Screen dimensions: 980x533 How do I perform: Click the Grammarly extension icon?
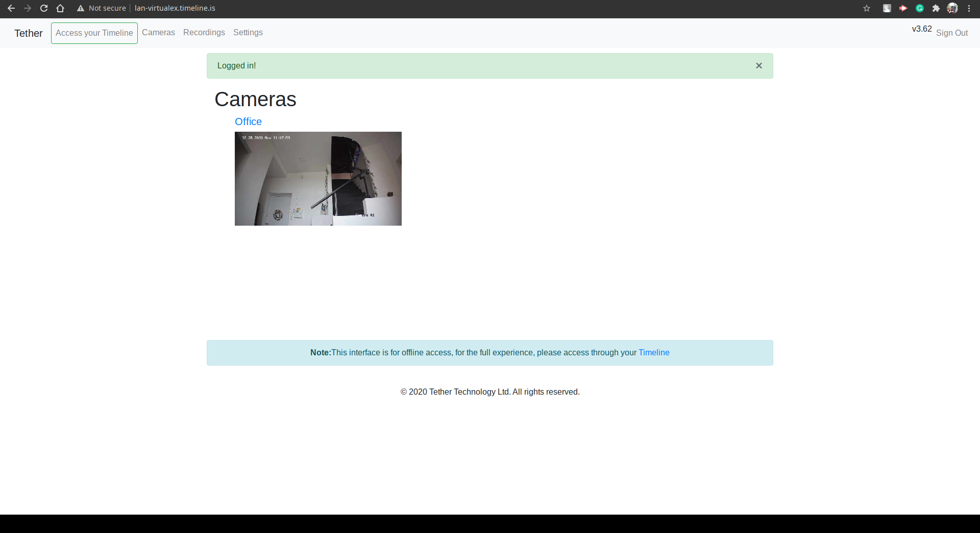pos(920,8)
